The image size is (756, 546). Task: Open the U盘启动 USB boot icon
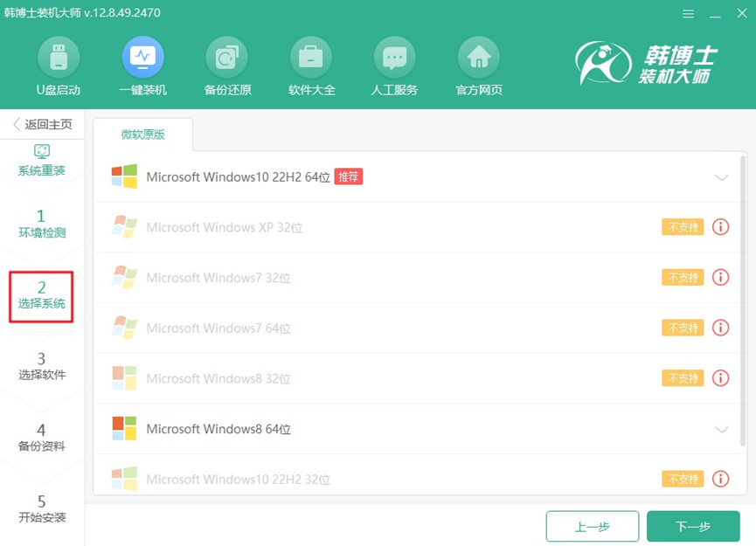[58, 59]
